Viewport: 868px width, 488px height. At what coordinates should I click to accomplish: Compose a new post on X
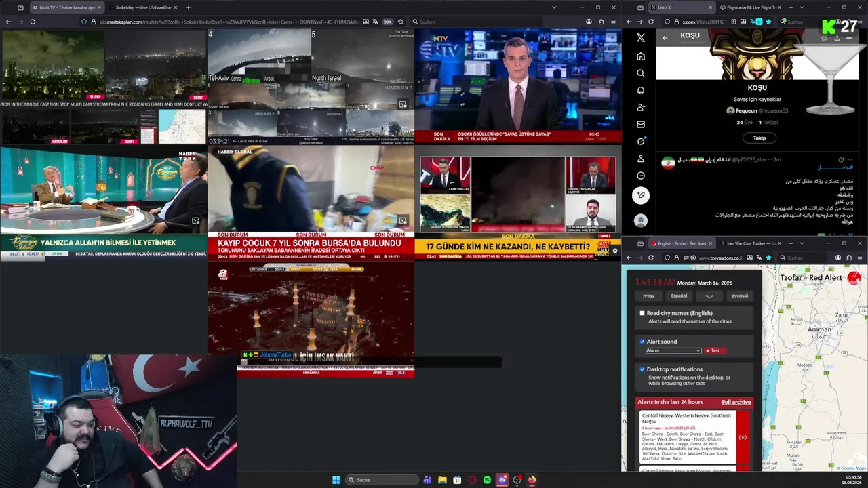(x=641, y=196)
